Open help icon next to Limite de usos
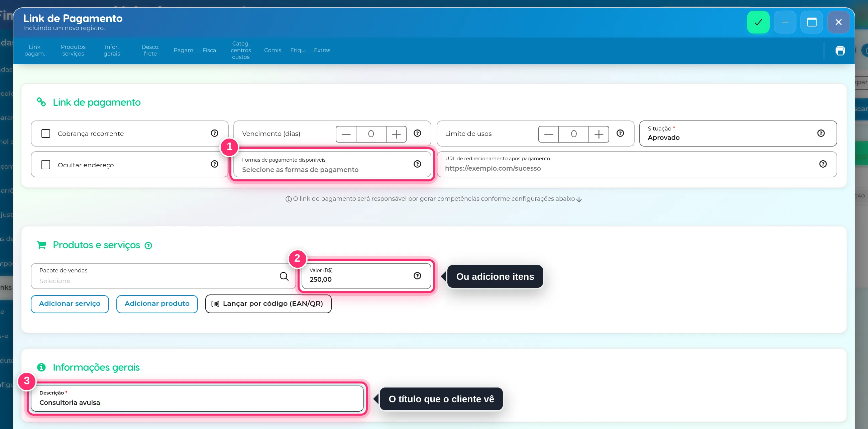Screen dimensions: 868x429 pos(620,133)
